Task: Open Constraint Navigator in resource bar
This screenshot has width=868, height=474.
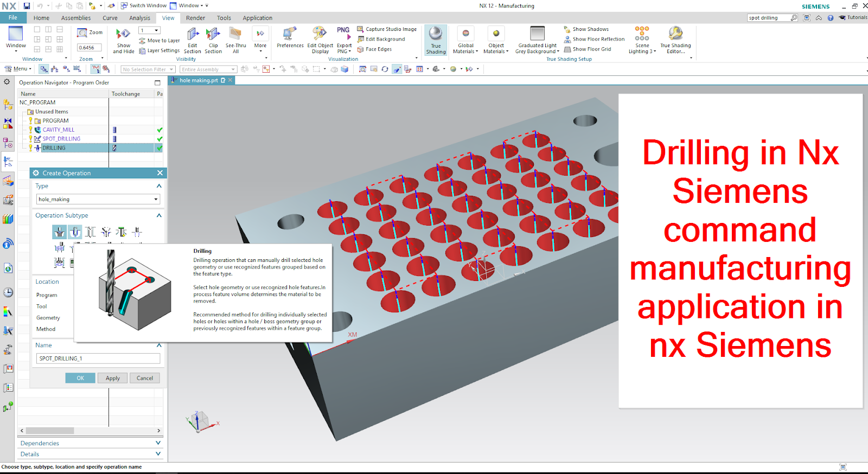Action: (x=8, y=123)
